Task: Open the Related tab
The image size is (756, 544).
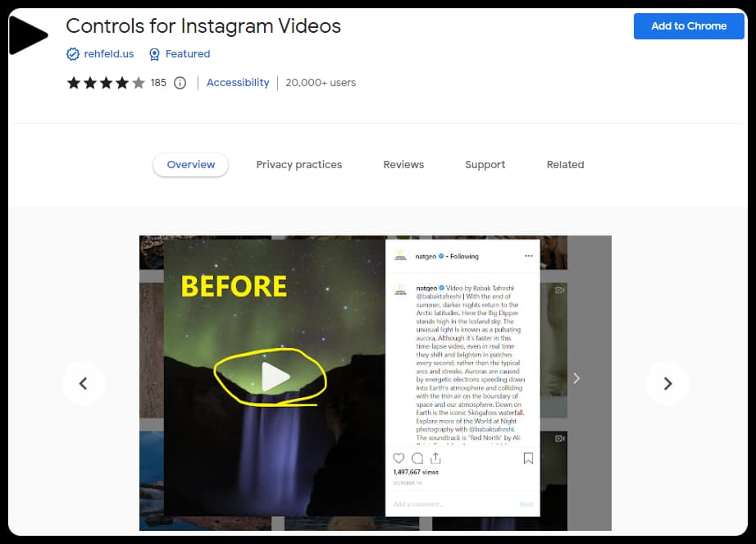Action: point(565,164)
